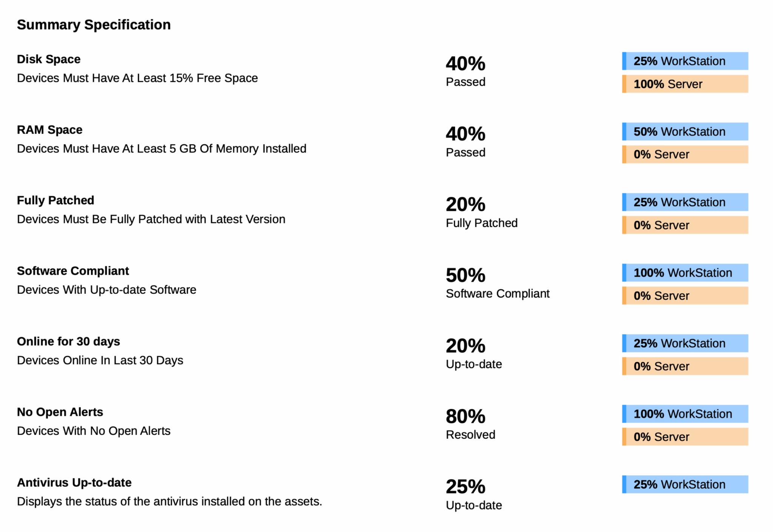Click Disk Space's 25% WorkStation bar
773x532 pixels.
(x=685, y=61)
